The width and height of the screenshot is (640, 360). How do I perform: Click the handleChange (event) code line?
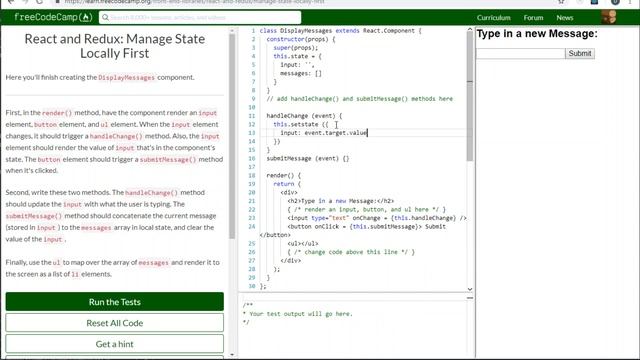(x=304, y=116)
